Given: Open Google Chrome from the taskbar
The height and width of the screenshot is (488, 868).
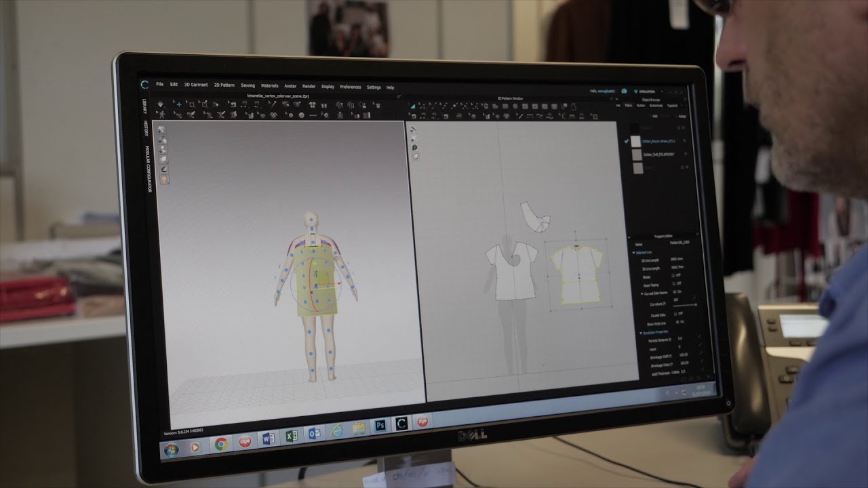Looking at the screenshot, I should click(220, 445).
